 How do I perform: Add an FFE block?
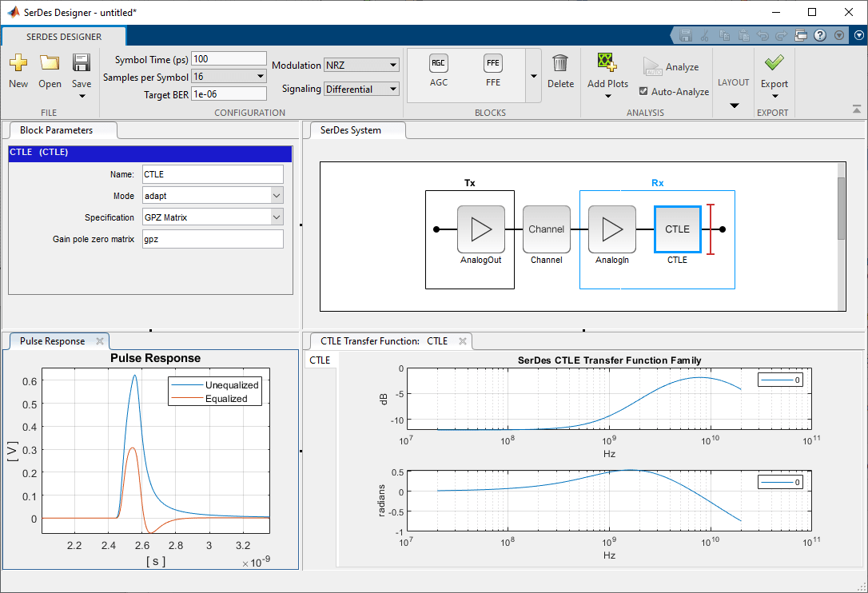[492, 71]
